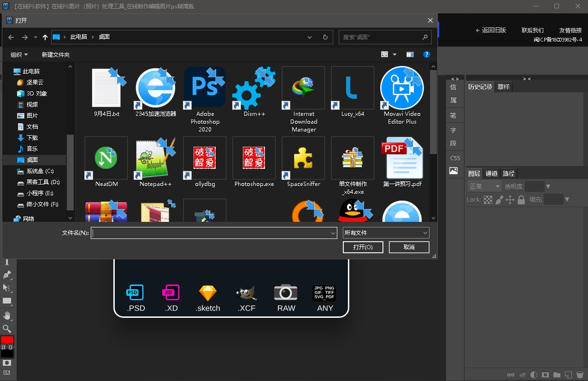Open the 正常 blend mode dropdown
The image size is (588, 381).
point(484,186)
